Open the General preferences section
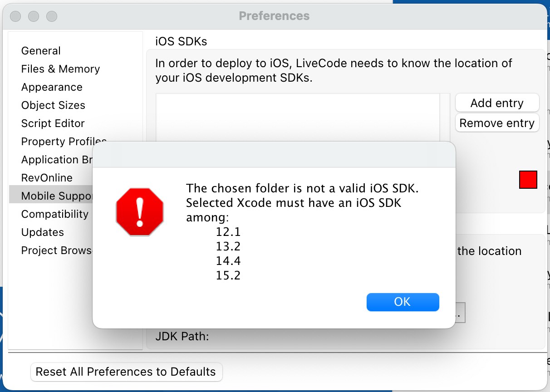Viewport: 550px width, 392px height. click(x=41, y=51)
